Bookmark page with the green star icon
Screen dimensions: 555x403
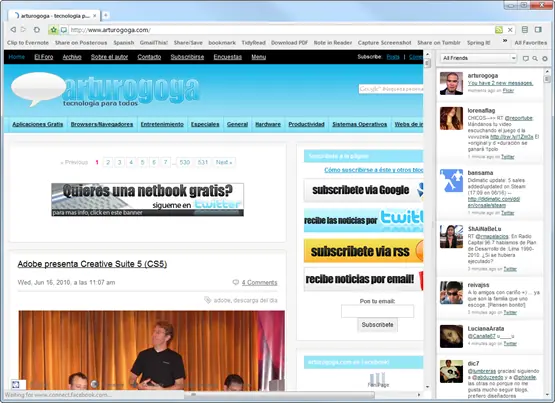point(53,30)
